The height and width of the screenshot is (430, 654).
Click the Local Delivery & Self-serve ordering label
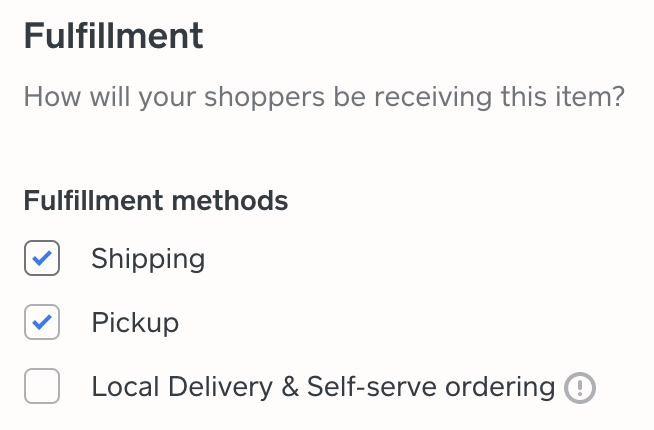coord(322,387)
